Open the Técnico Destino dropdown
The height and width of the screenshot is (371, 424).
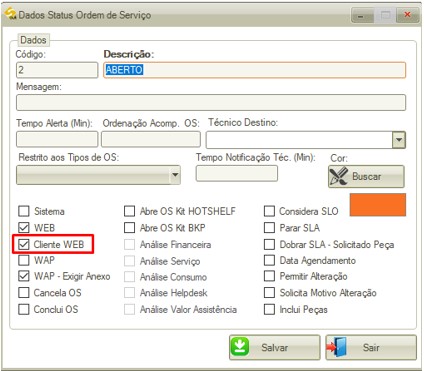pos(399,140)
